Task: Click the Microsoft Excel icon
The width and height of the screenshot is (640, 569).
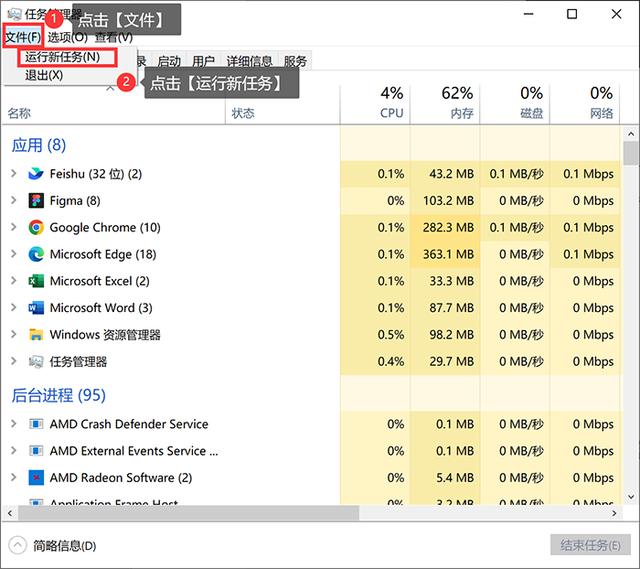Action: pos(37,282)
